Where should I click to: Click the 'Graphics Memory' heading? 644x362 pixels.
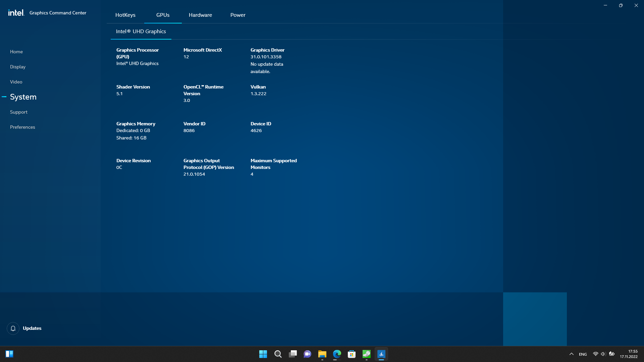pyautogui.click(x=136, y=124)
